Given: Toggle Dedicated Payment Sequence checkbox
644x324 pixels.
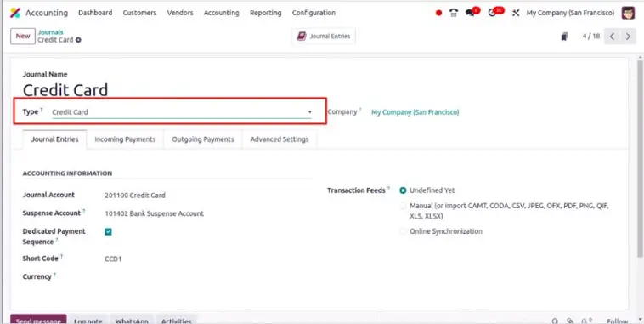Looking at the screenshot, I should pos(108,232).
